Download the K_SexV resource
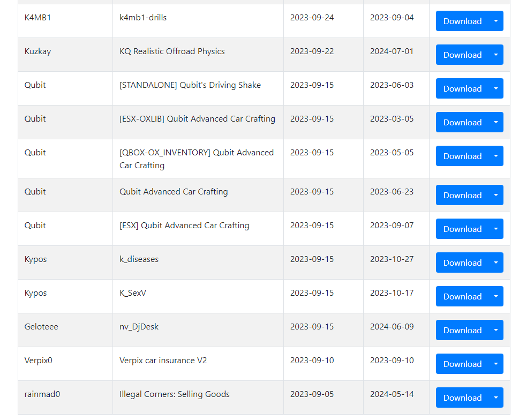 [x=462, y=297]
